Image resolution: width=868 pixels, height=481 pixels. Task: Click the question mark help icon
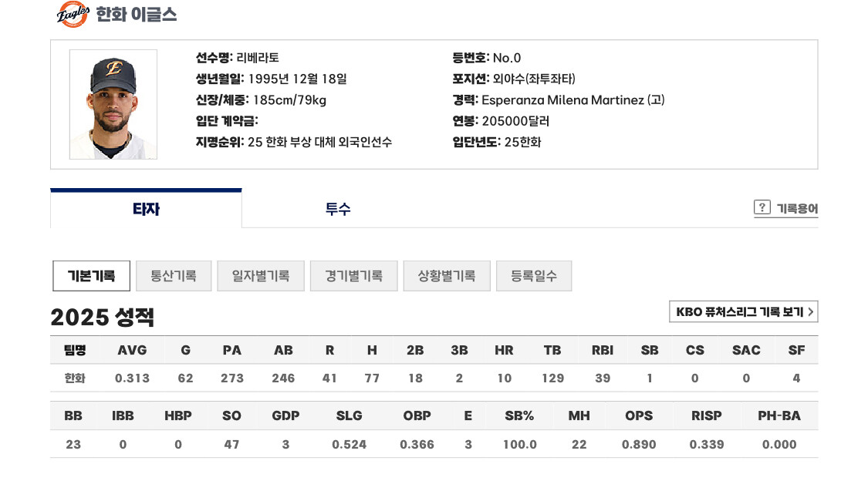click(x=762, y=207)
